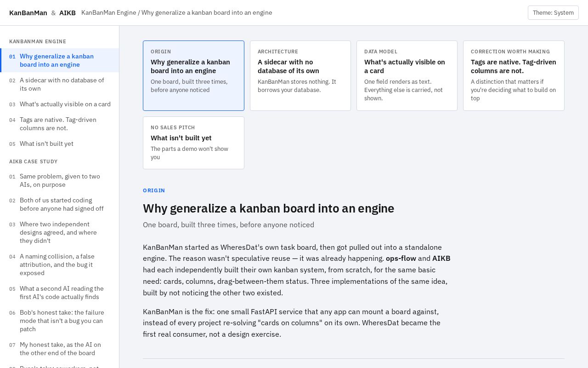Select sidebar item 'Why generalize a kanban board into an engine'

click(60, 60)
